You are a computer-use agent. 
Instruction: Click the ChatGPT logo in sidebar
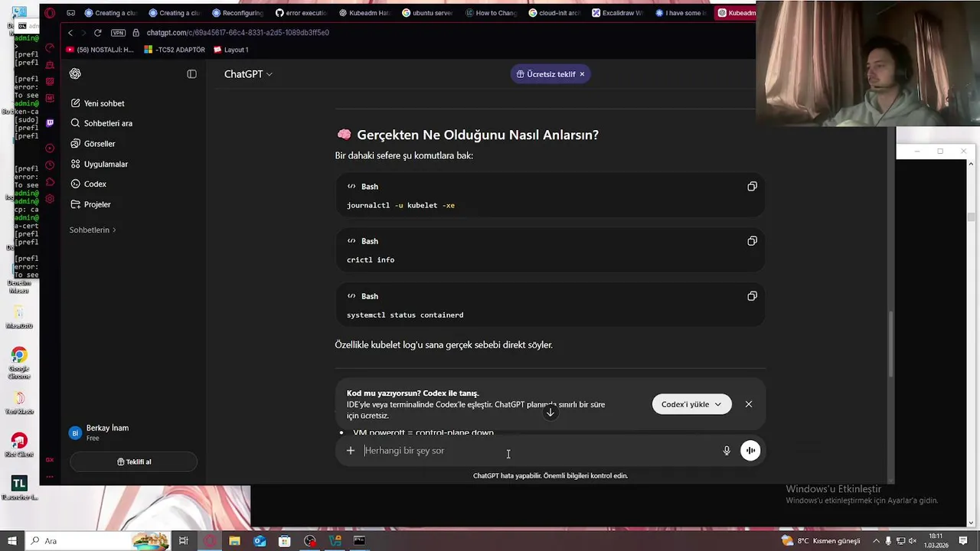point(75,74)
